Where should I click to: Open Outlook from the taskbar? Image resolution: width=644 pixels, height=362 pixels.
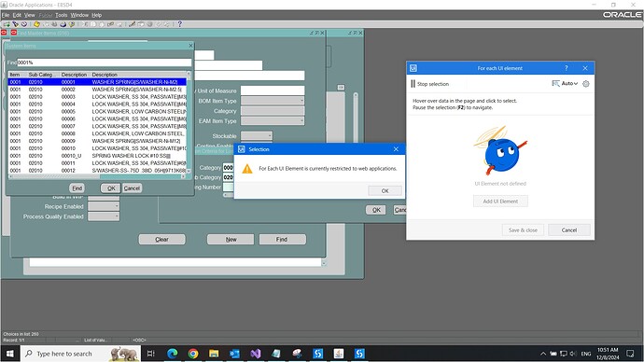pyautogui.click(x=234, y=354)
